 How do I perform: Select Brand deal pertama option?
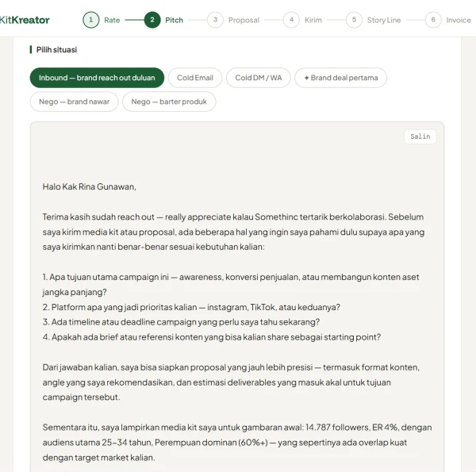(340, 78)
